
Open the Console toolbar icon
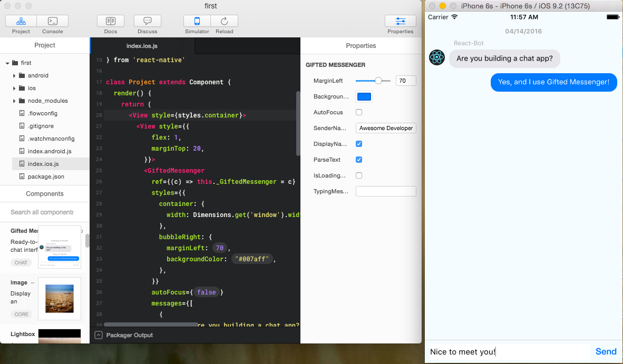53,21
